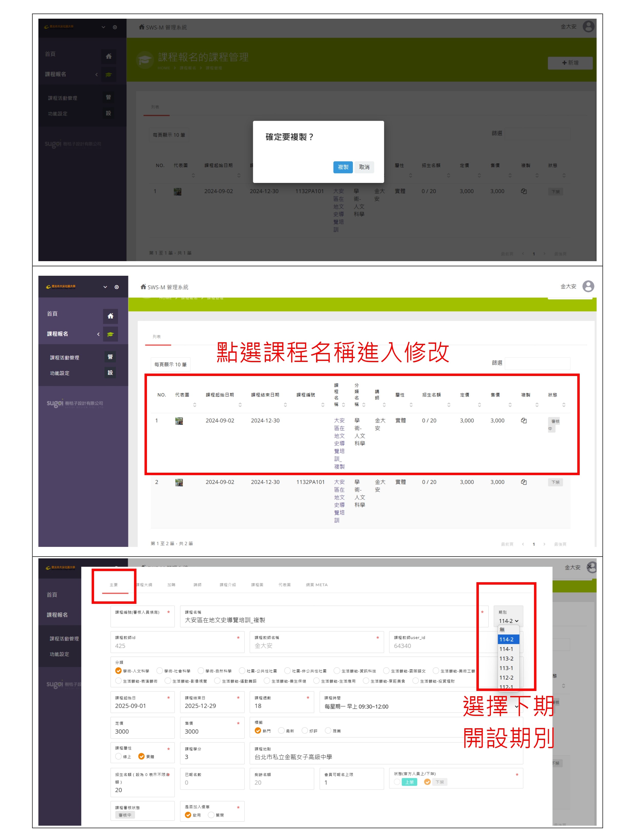Select 社團-公共性社團 category radio

click(242, 671)
